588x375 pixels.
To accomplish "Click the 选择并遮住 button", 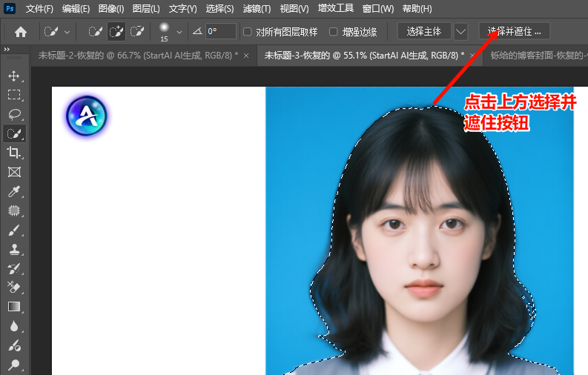I will click(x=514, y=31).
